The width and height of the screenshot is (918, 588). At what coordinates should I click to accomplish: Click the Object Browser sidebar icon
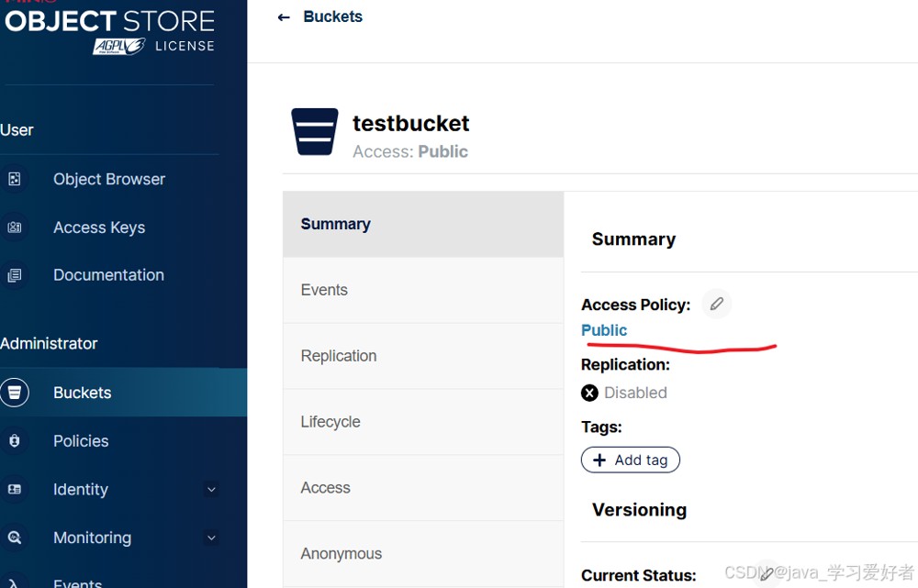pos(15,179)
